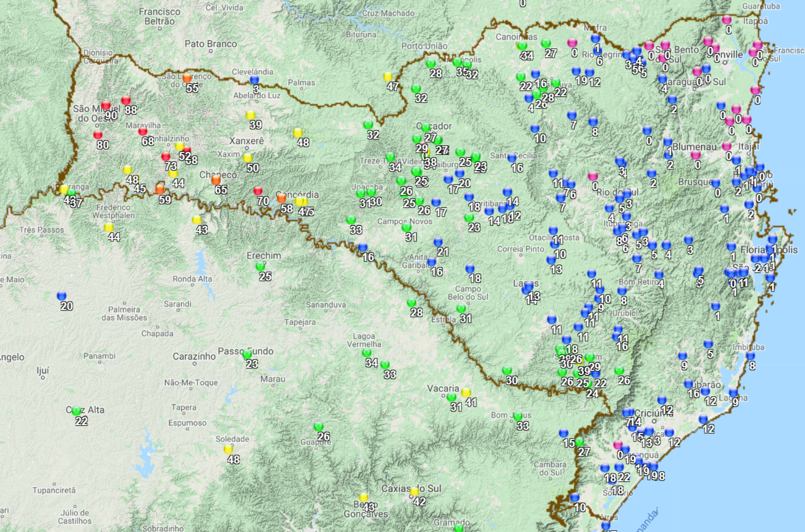Select the yellow 48 marker near Soledade
This screenshot has height=532, width=805.
tap(229, 450)
